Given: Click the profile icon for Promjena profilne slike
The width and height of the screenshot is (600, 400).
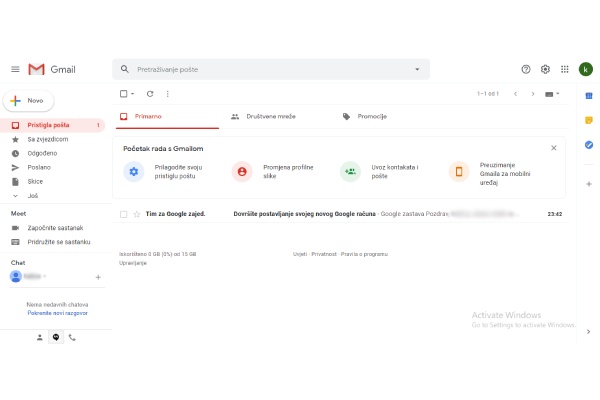Looking at the screenshot, I should coord(242,171).
